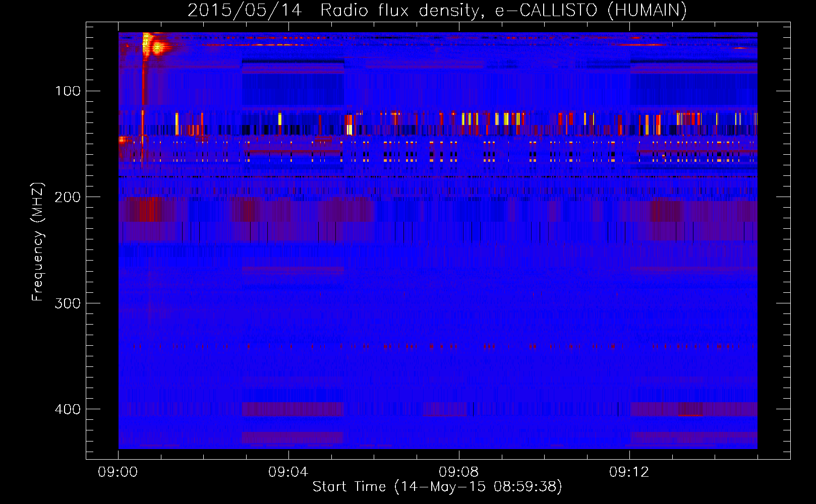This screenshot has height=504, width=816.
Task: Click the 09:12 time axis label
Action: click(629, 472)
